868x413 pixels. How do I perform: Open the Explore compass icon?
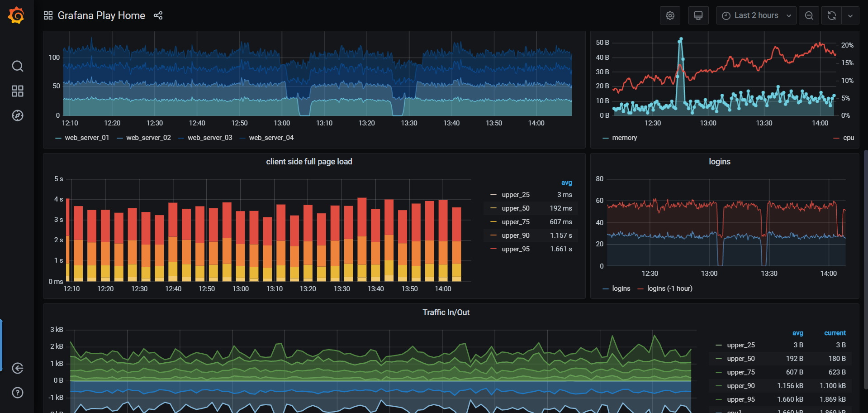pos(17,115)
